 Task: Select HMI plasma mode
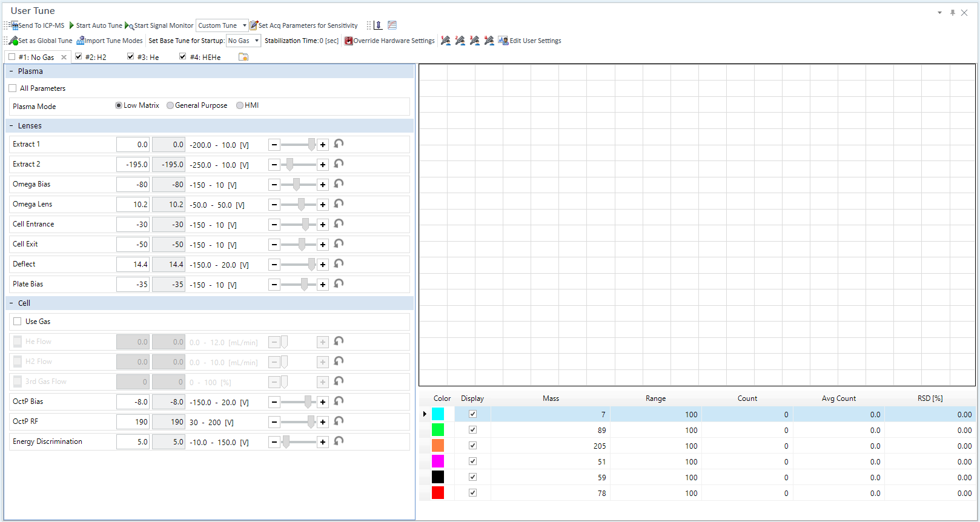(240, 105)
